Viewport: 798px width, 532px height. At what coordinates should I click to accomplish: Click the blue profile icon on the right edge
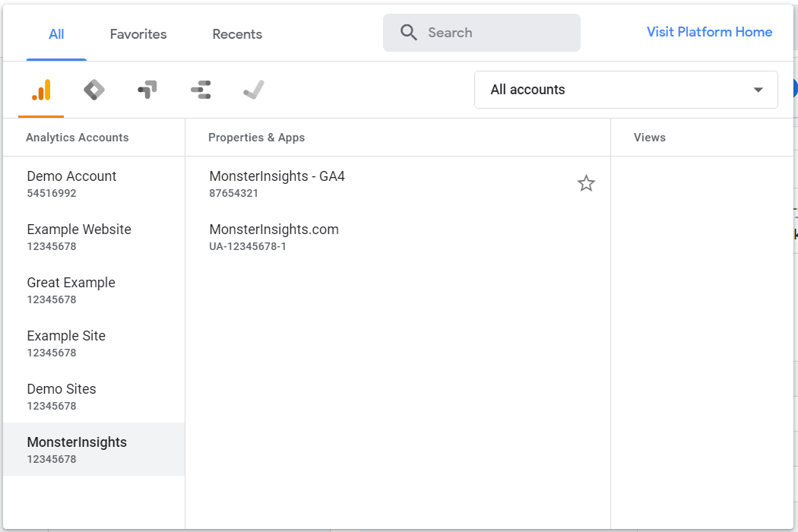pos(793,87)
